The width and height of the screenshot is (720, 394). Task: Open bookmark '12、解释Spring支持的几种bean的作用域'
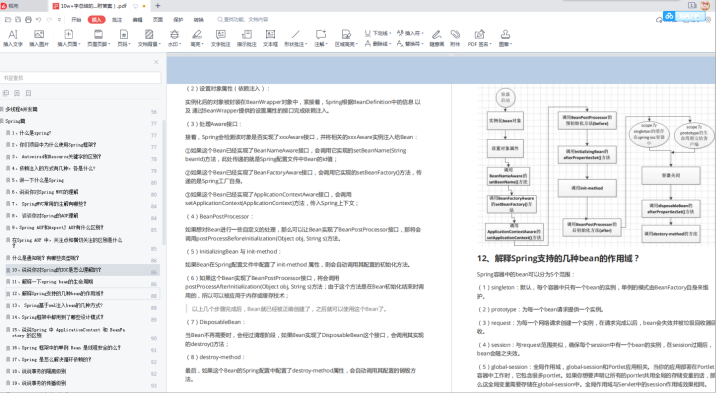click(58, 293)
